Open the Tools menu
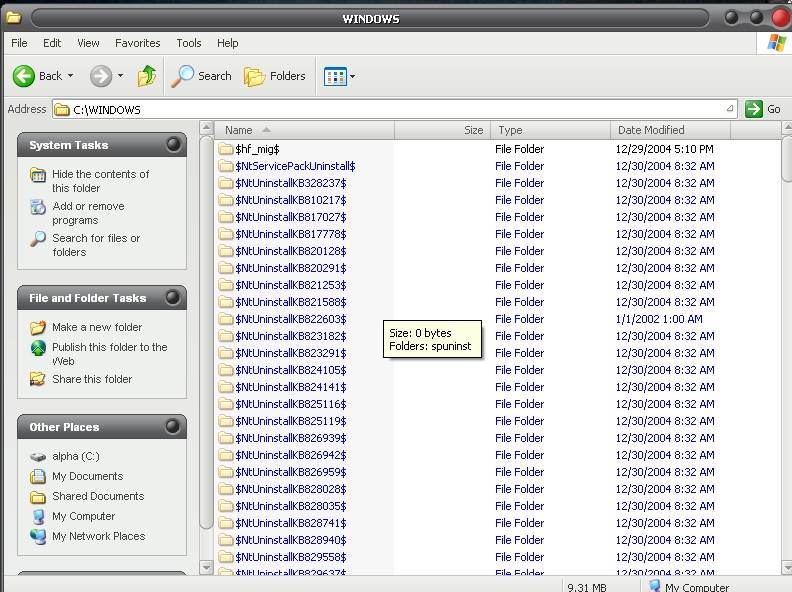The image size is (792, 592). (188, 43)
